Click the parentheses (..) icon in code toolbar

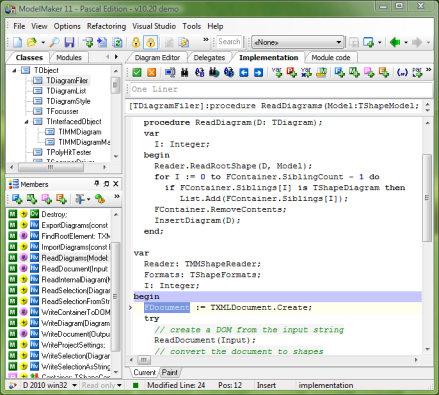(402, 72)
